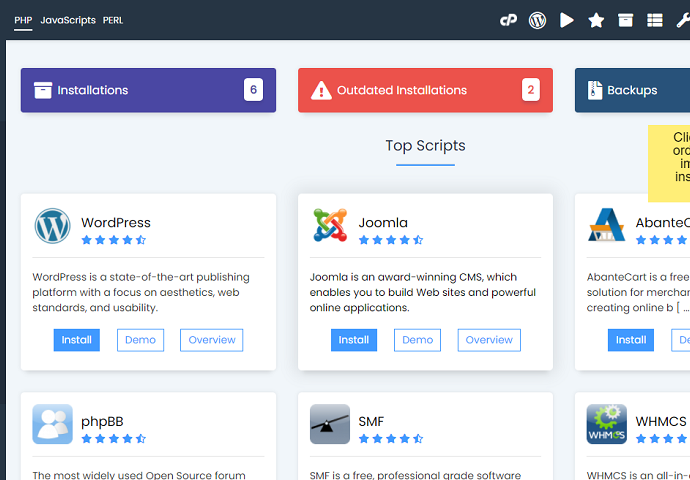
Task: Click the AbanteCart logo icon
Action: pyautogui.click(x=606, y=225)
